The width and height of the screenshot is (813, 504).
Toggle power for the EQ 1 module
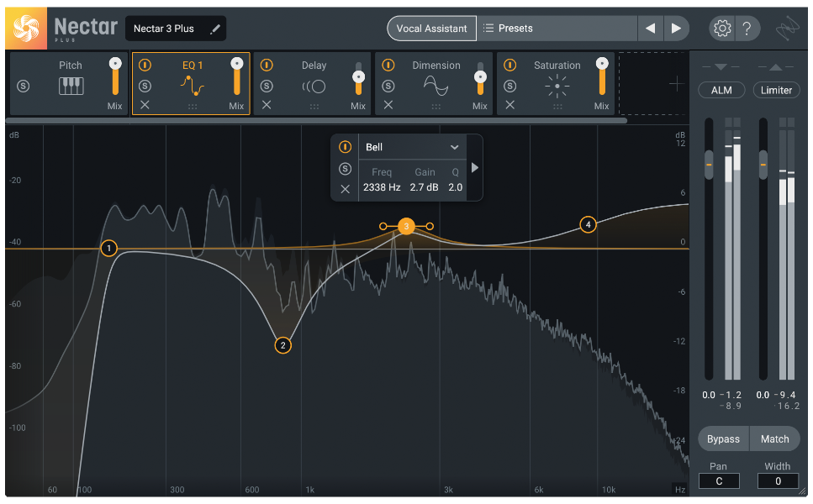(145, 66)
